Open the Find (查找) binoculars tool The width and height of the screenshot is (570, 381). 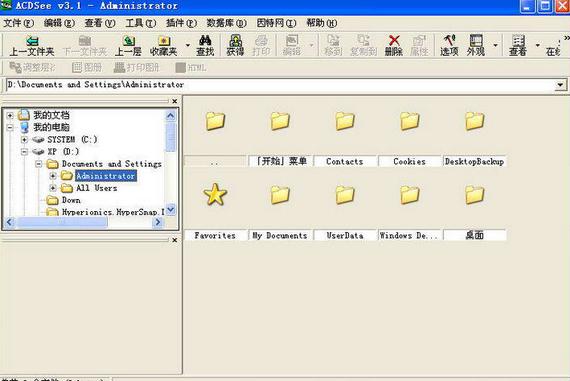(205, 45)
